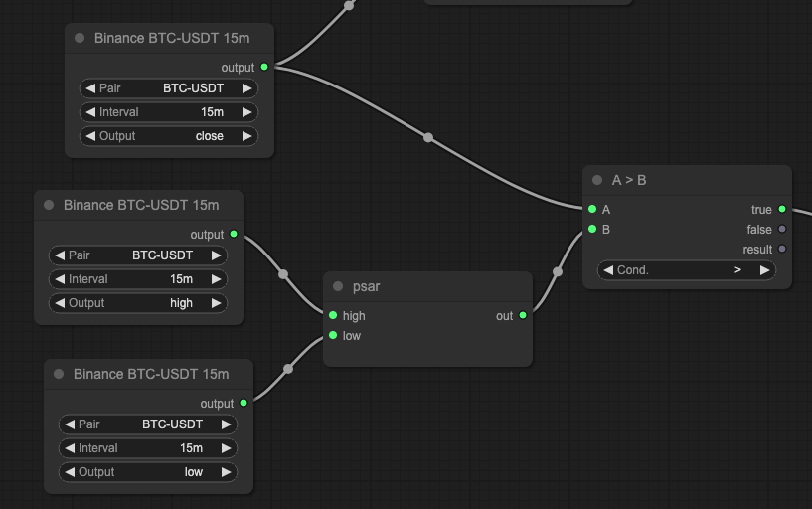The image size is (812, 509).
Task: Click input port A on the A > B node
Action: [592, 209]
